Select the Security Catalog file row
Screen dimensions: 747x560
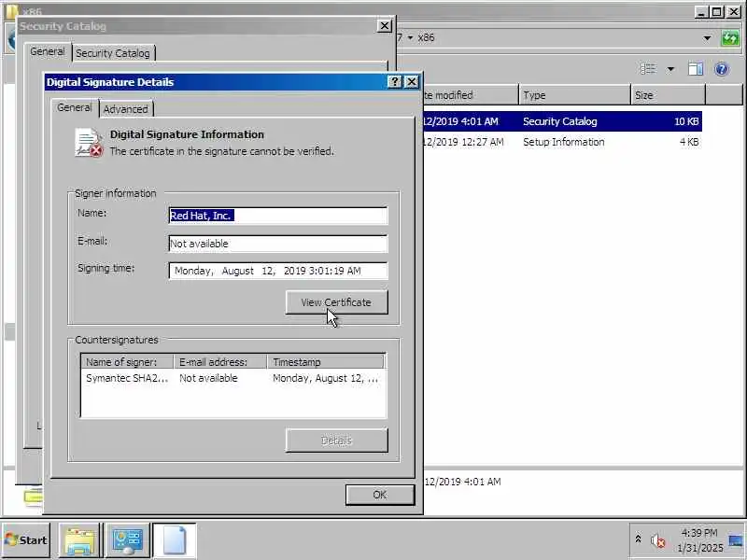tap(562, 121)
